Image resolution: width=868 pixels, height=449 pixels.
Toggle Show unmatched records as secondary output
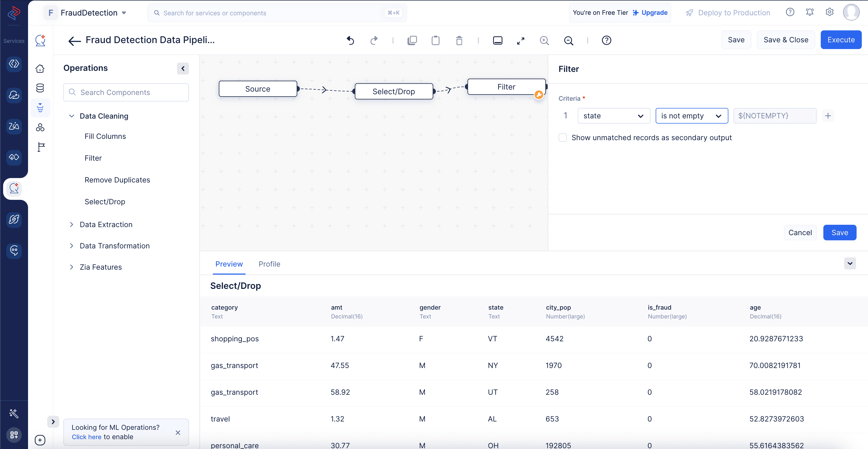pos(563,138)
